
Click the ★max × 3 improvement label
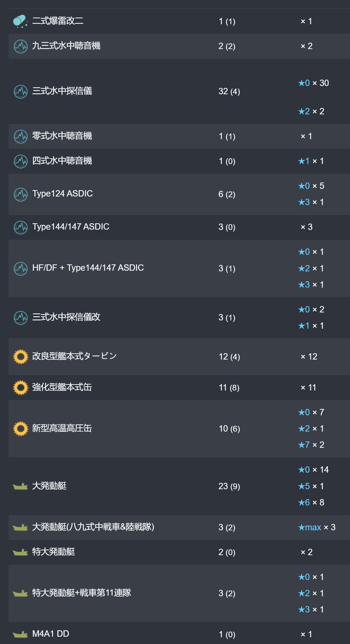pos(317,527)
